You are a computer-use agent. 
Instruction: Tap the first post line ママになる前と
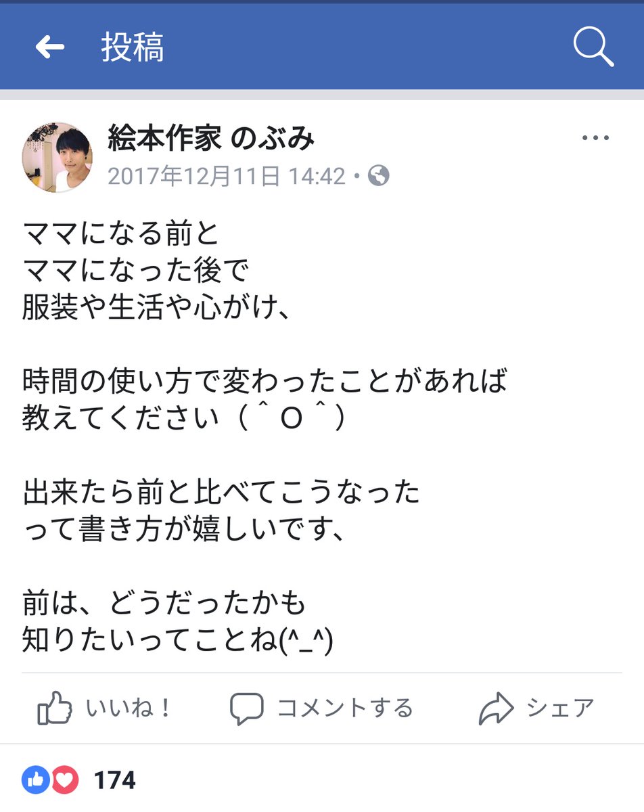122,234
